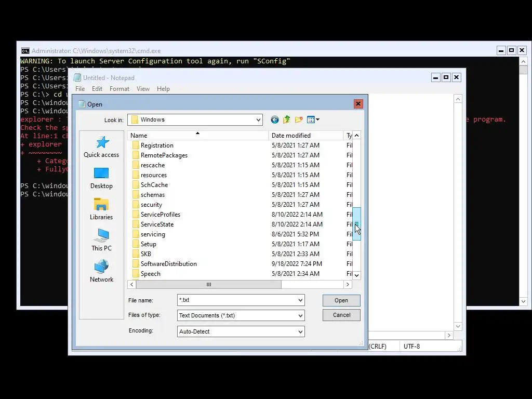Image resolution: width=532 pixels, height=399 pixels.
Task: Click the cmd.exe window title icon
Action: point(25,51)
